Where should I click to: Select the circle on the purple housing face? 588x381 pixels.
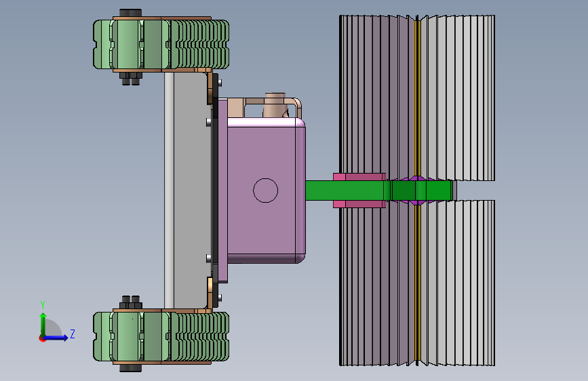265,190
